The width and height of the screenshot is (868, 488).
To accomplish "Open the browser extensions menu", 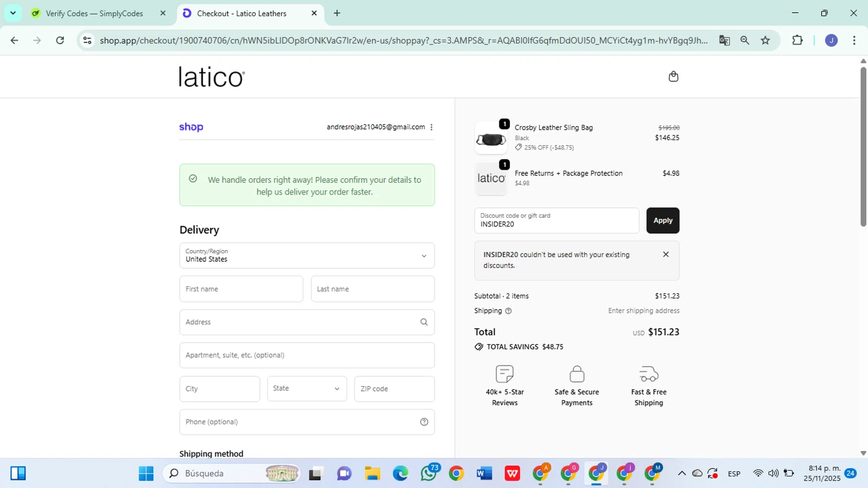I will pos(797,41).
